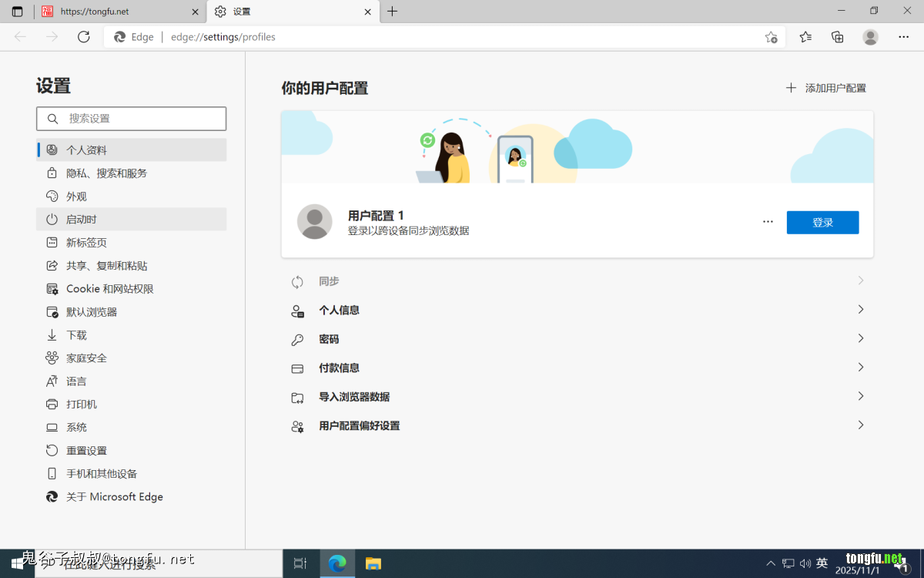This screenshot has width=924, height=578.
Task: Expand the 付款信息 settings row
Action: [x=577, y=368]
